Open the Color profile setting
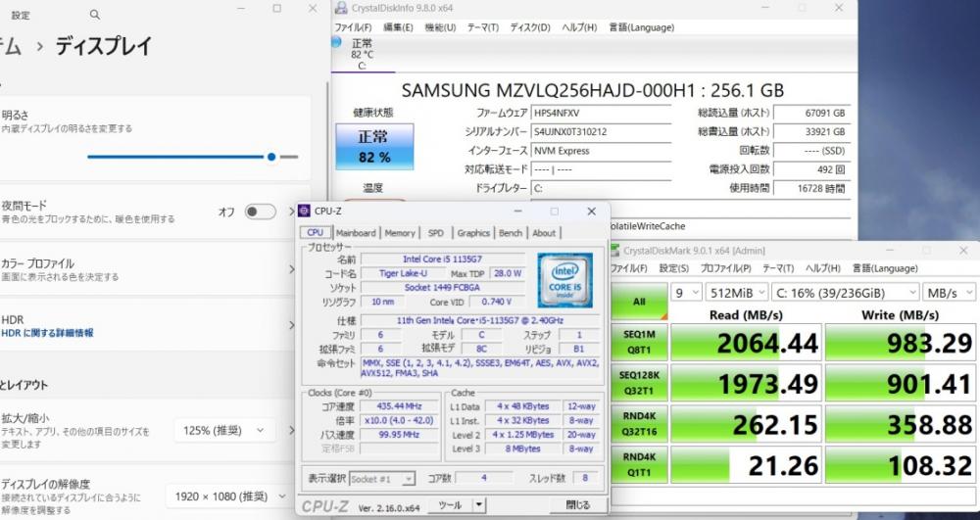Image resolution: width=980 pixels, height=520 pixels. [150, 269]
